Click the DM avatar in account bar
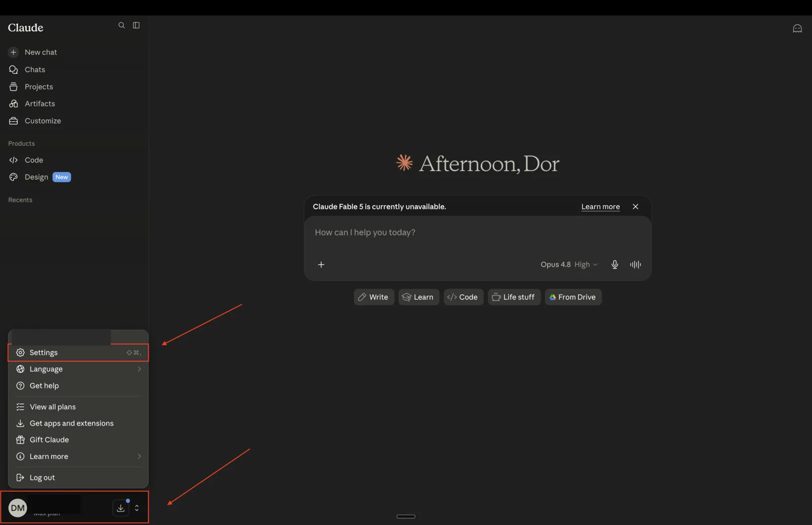This screenshot has width=812, height=525. pyautogui.click(x=18, y=508)
